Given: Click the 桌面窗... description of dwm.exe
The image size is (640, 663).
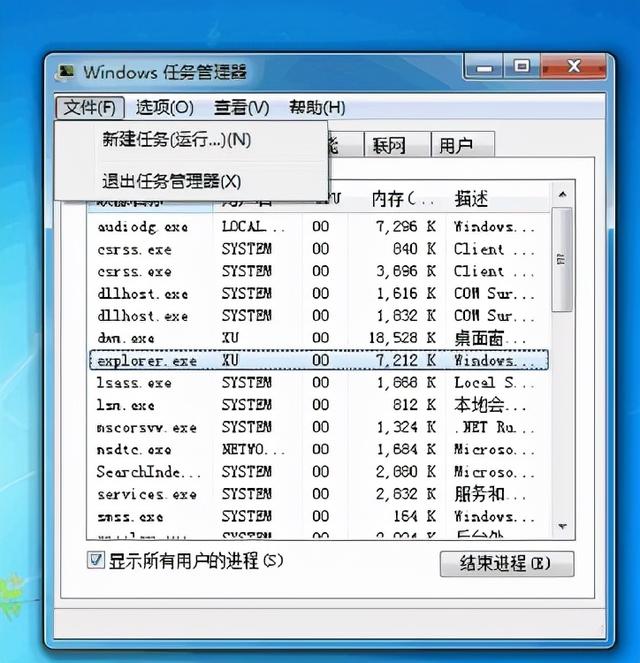Looking at the screenshot, I should tap(490, 338).
